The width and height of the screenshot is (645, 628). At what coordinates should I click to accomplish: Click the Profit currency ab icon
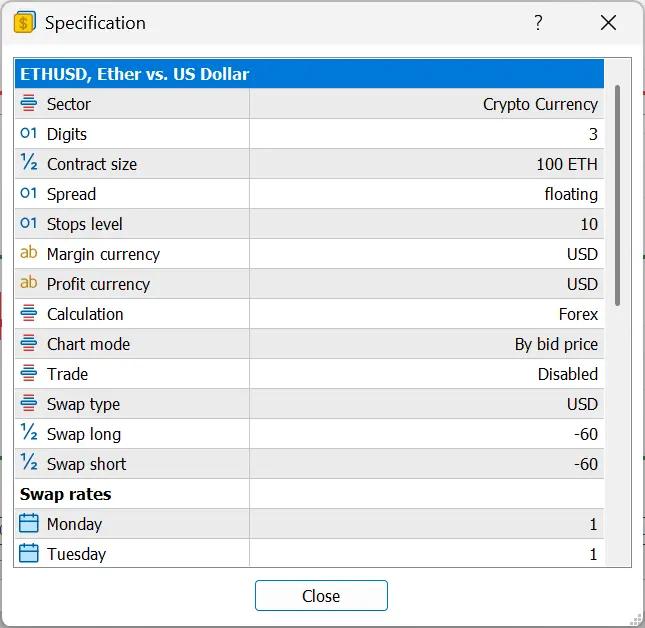(29, 283)
